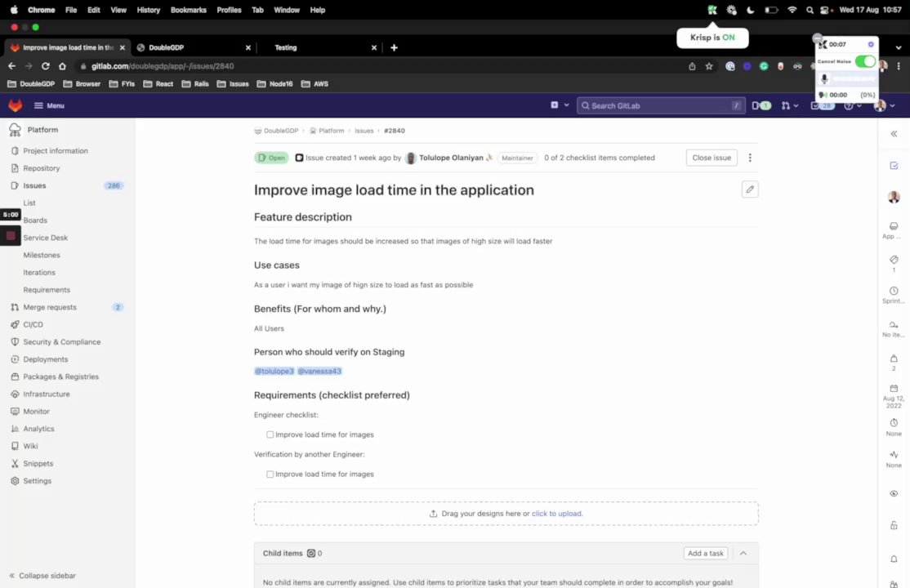Viewport: 910px width, 588px height.
Task: Switch to the Testing browser tab
Action: pyautogui.click(x=286, y=47)
